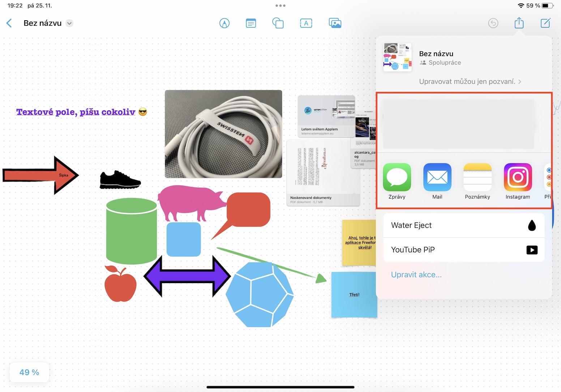Open the shapes library tool
Viewport: 561px width, 392px height.
click(278, 23)
